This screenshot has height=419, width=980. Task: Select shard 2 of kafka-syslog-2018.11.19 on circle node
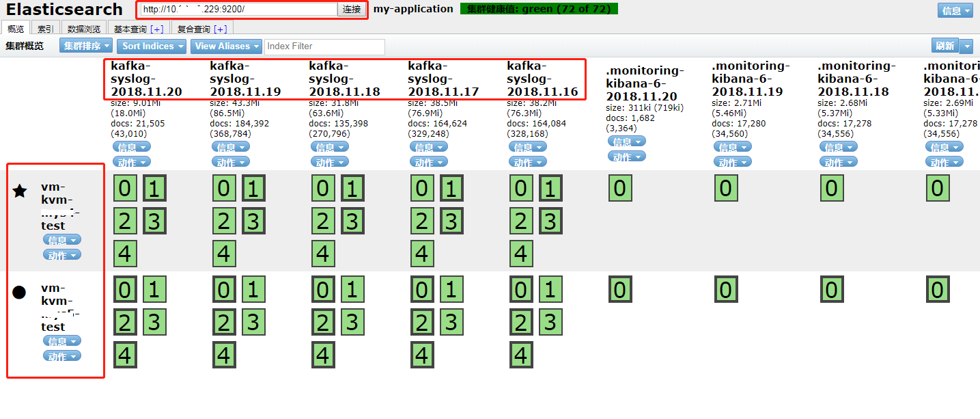(224, 322)
